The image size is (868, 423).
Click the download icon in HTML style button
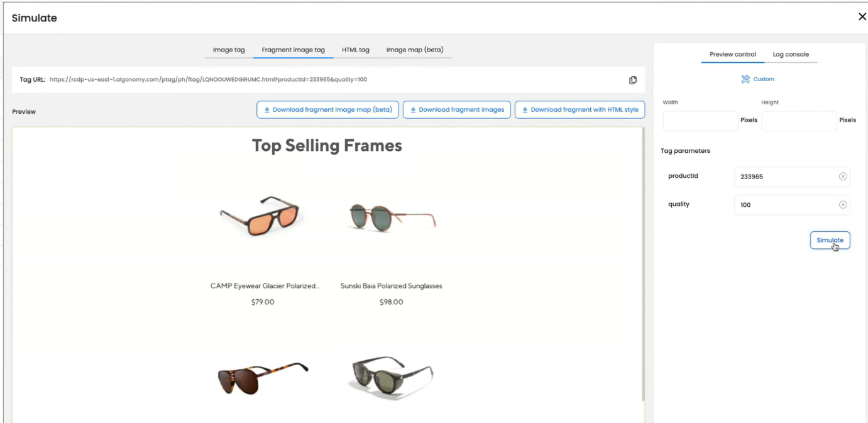coord(525,110)
